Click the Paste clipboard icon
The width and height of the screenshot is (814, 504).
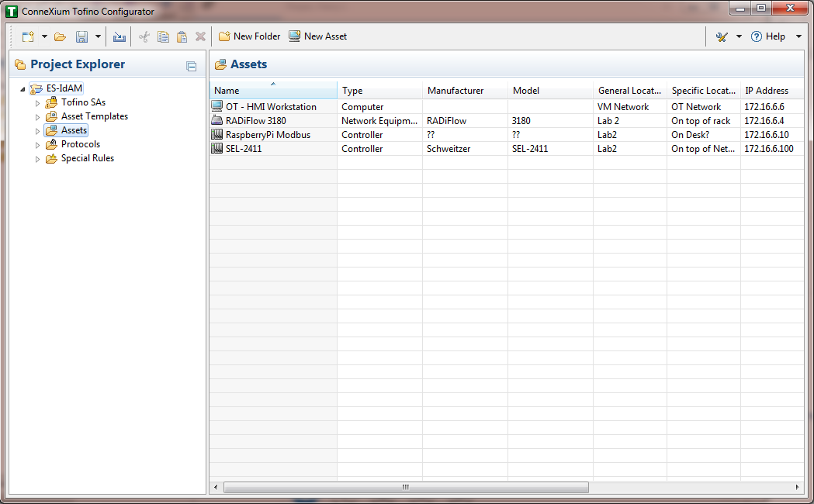tap(182, 36)
